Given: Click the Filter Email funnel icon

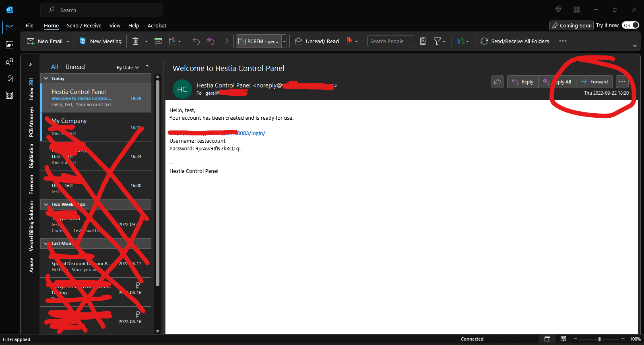Looking at the screenshot, I should click(437, 41).
